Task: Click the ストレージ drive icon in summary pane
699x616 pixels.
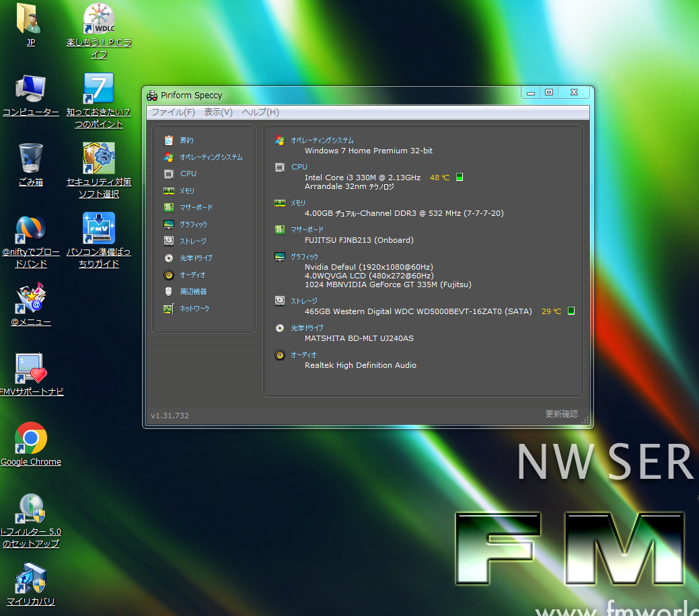Action: pyautogui.click(x=280, y=301)
